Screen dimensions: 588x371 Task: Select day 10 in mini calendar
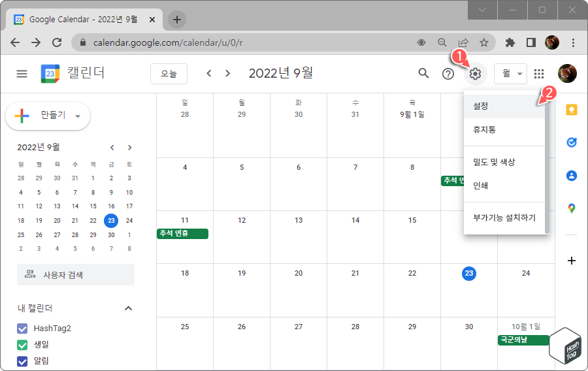coord(129,192)
